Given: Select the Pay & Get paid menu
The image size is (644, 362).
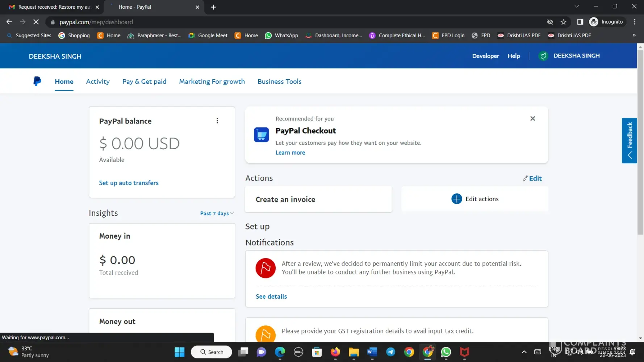Looking at the screenshot, I should (x=144, y=81).
